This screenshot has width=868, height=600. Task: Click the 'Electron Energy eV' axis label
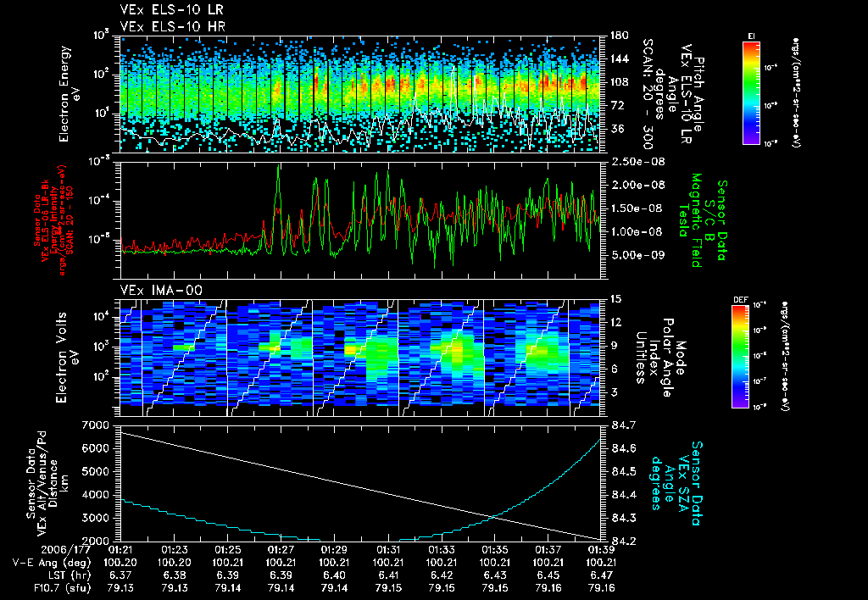[70, 94]
